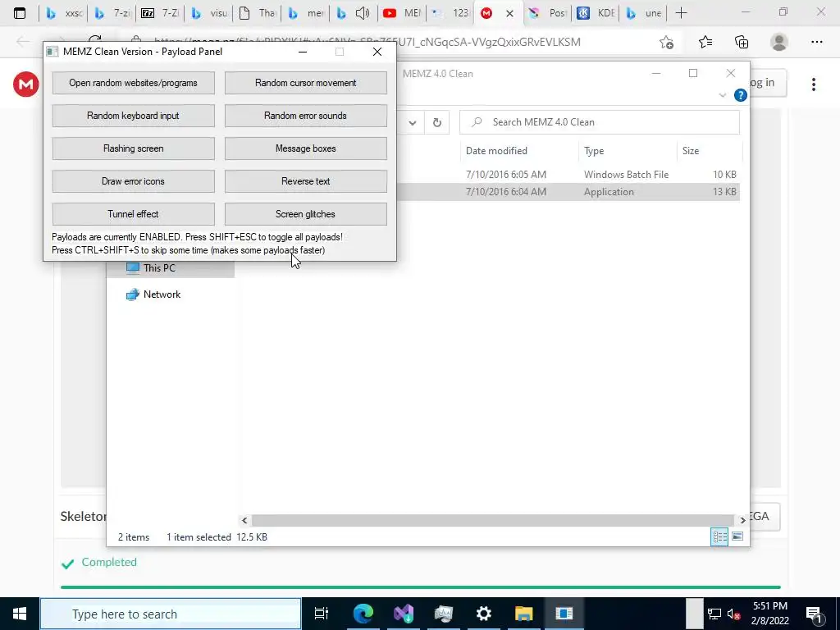Start the Tunnel effect payload
This screenshot has width=840, height=630.
tap(134, 214)
